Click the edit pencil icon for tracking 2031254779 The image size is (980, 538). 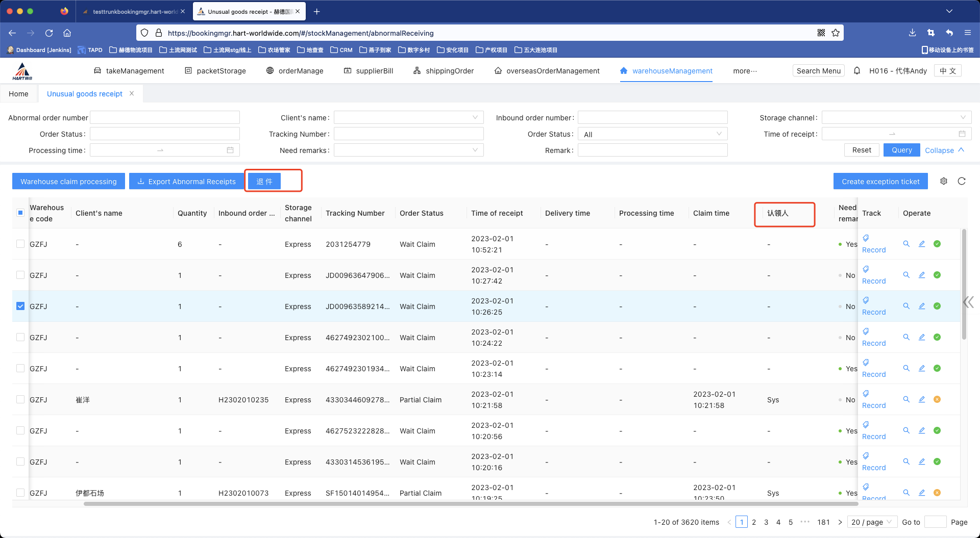click(x=922, y=244)
